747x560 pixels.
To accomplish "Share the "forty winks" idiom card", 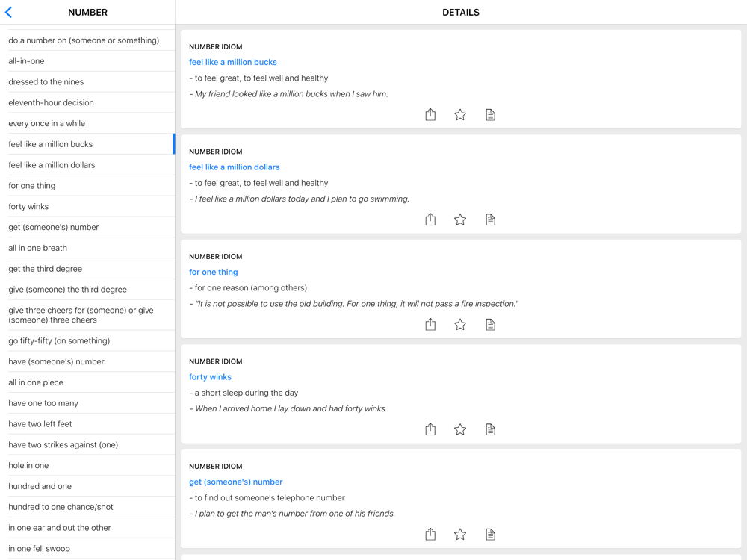I will (x=430, y=429).
